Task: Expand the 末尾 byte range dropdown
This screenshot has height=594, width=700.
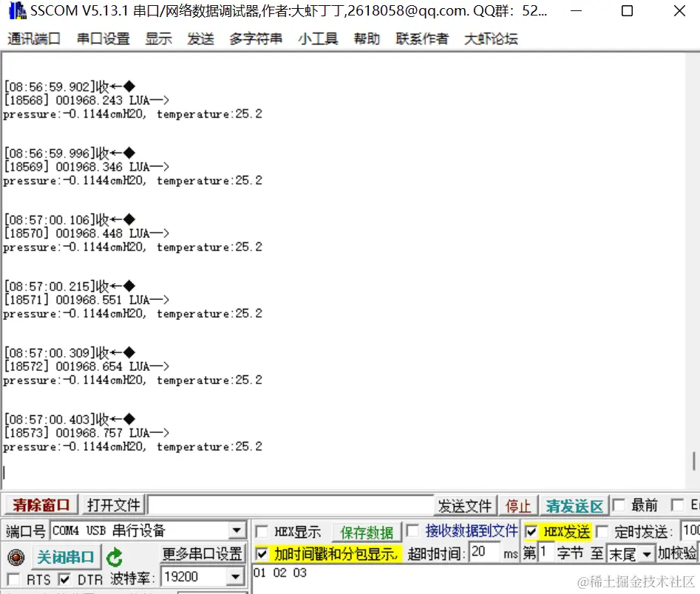Action: click(x=647, y=555)
